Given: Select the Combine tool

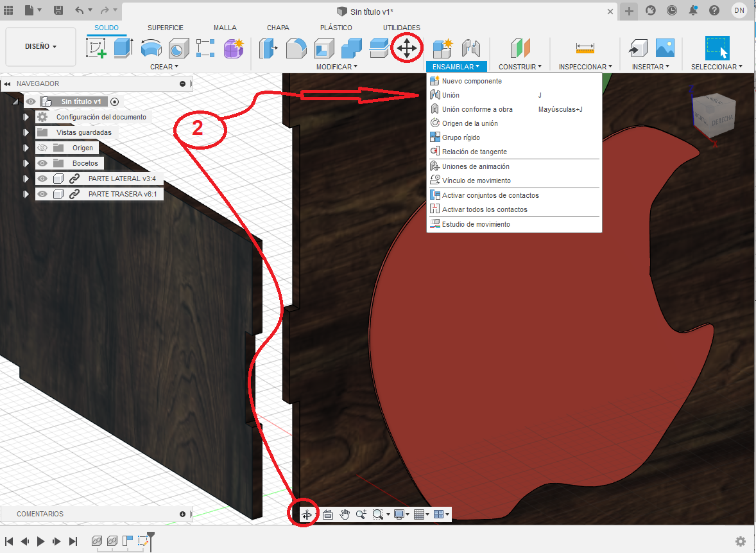Looking at the screenshot, I should pyautogui.click(x=352, y=48).
